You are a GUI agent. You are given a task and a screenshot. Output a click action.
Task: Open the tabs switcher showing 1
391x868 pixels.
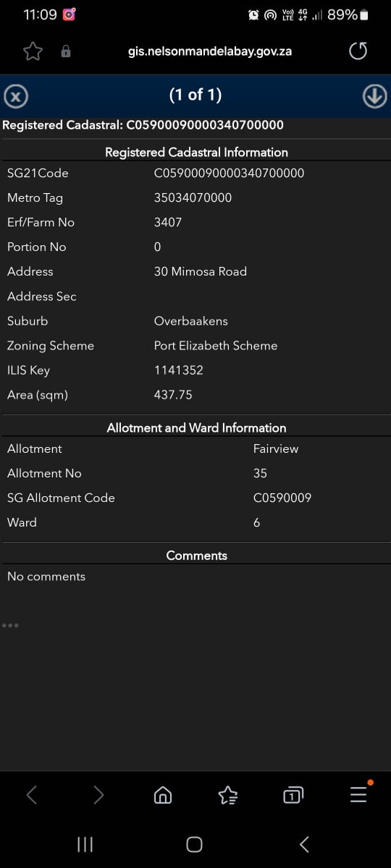pyautogui.click(x=293, y=795)
